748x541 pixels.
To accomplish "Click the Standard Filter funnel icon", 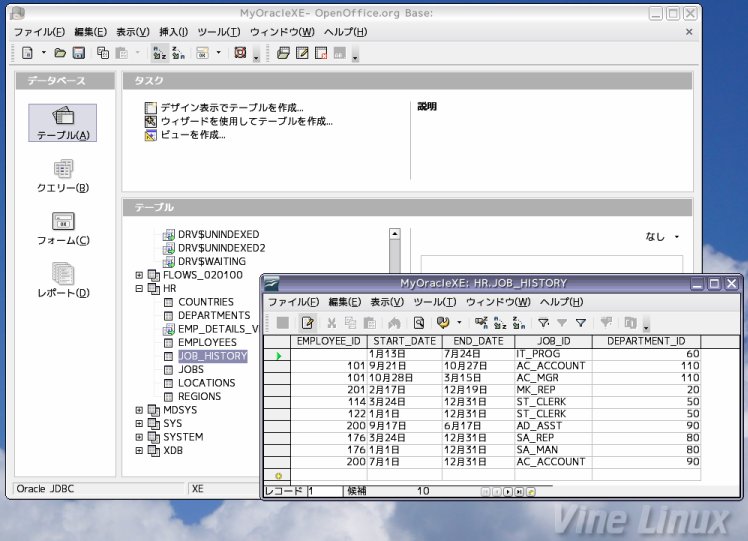I will pyautogui.click(x=581, y=323).
